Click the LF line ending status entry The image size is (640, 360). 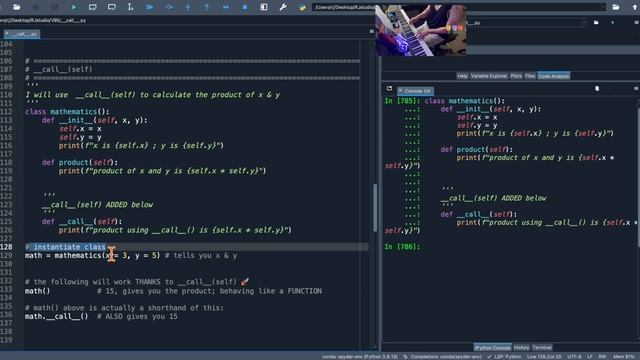tap(589, 356)
